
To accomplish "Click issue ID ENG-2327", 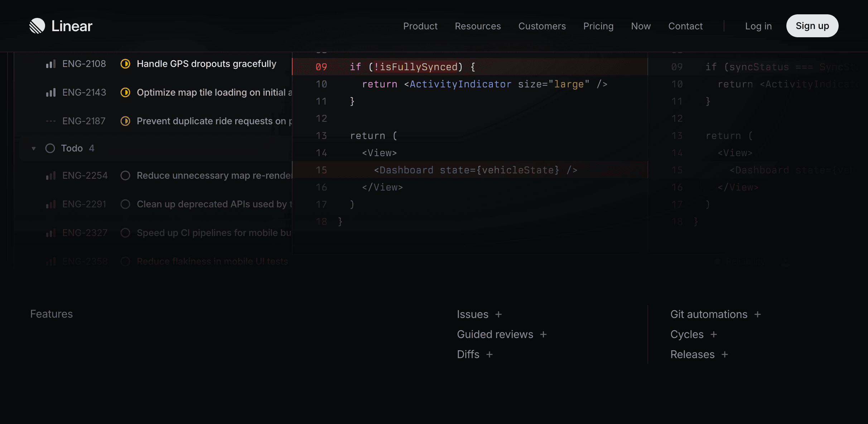I will click(85, 233).
